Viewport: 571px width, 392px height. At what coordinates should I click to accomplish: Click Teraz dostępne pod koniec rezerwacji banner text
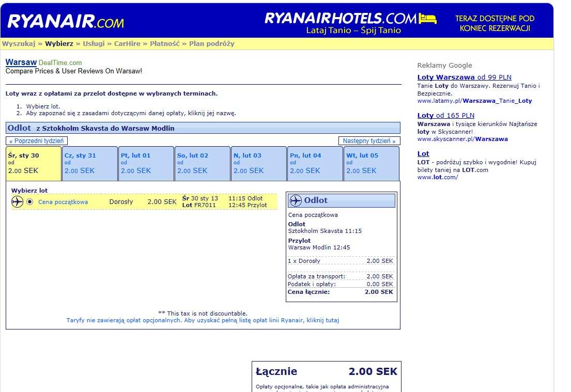[x=495, y=23]
